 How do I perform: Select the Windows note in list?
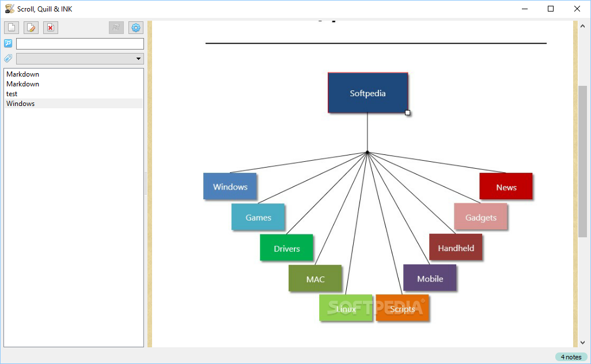point(74,104)
